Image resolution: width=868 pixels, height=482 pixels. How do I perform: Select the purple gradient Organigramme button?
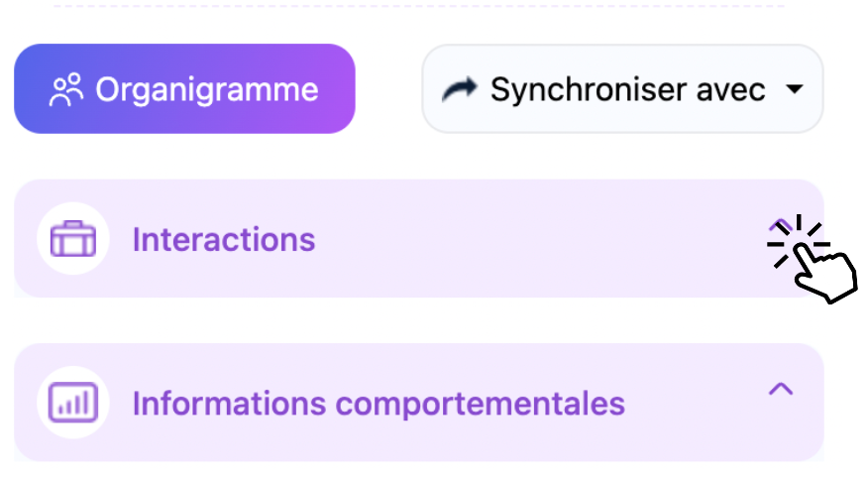[184, 88]
